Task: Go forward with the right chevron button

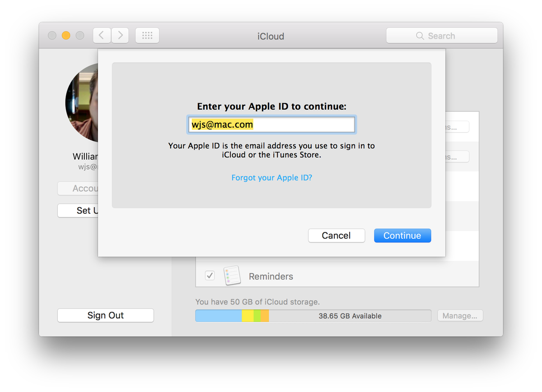Action: tap(120, 36)
